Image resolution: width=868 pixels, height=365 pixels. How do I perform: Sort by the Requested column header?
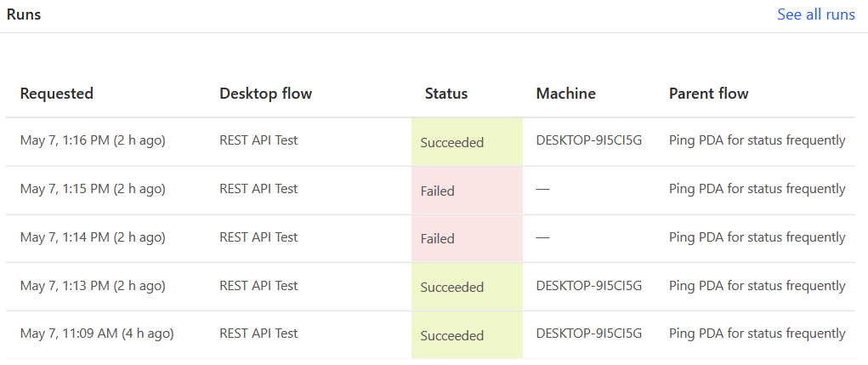(x=56, y=94)
